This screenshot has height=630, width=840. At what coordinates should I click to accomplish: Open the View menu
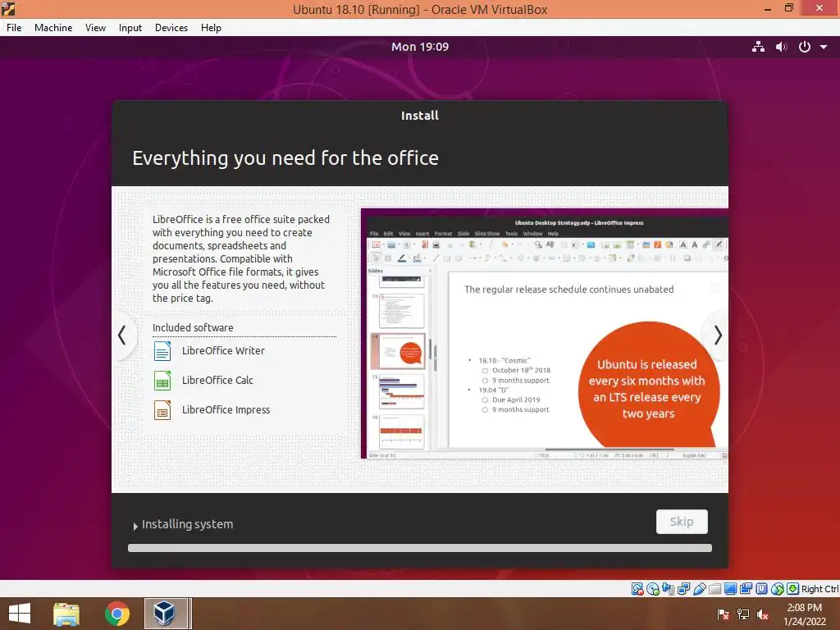(x=95, y=28)
